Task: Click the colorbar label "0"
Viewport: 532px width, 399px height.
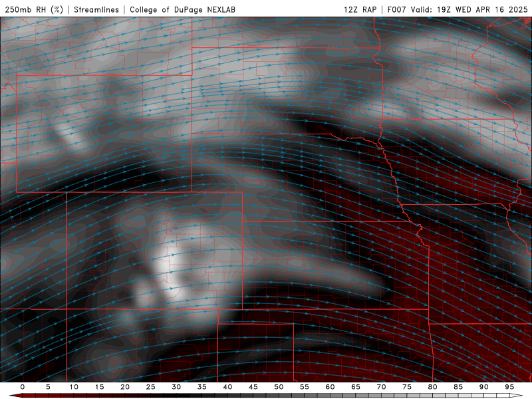Action: click(23, 387)
